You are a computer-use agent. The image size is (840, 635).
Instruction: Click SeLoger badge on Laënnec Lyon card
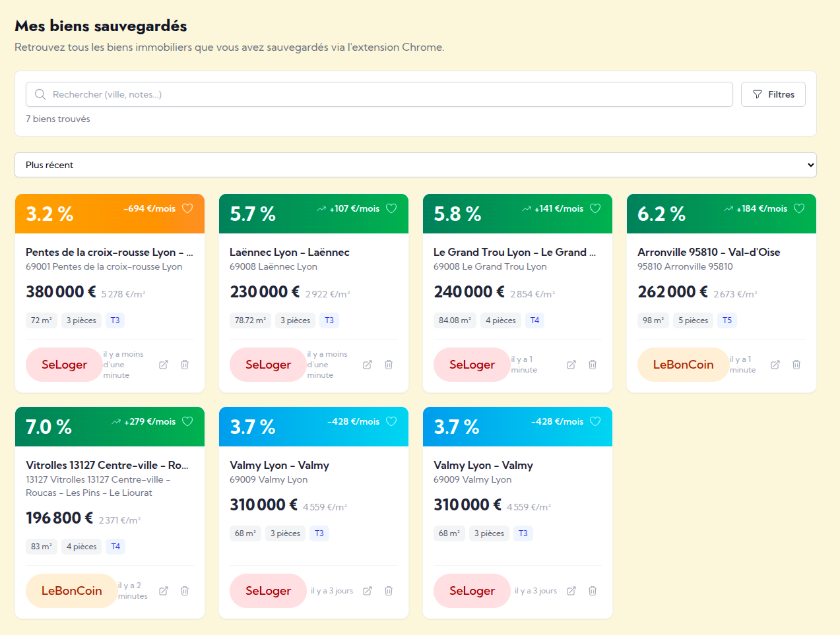pyautogui.click(x=268, y=365)
